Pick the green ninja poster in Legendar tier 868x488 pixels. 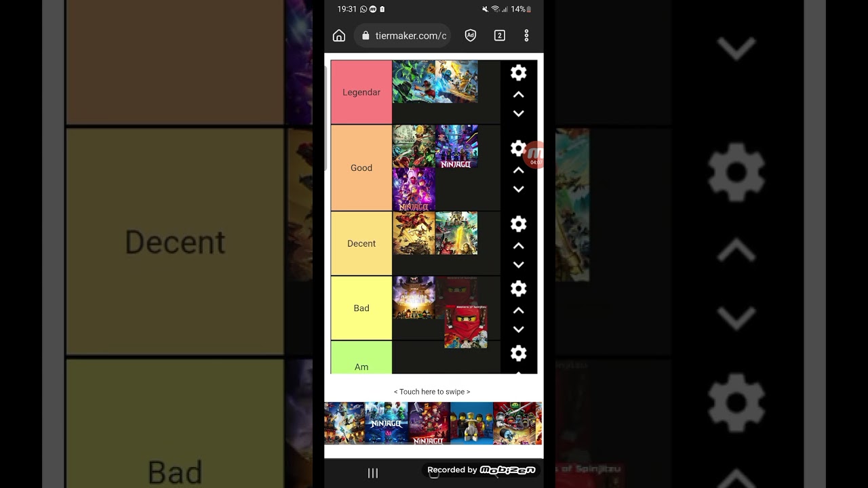(414, 81)
